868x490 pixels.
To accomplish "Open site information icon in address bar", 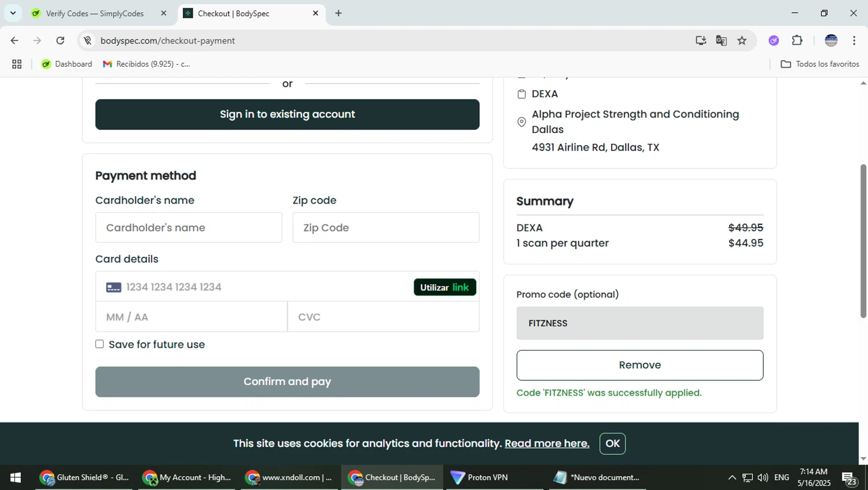I will [x=87, y=40].
